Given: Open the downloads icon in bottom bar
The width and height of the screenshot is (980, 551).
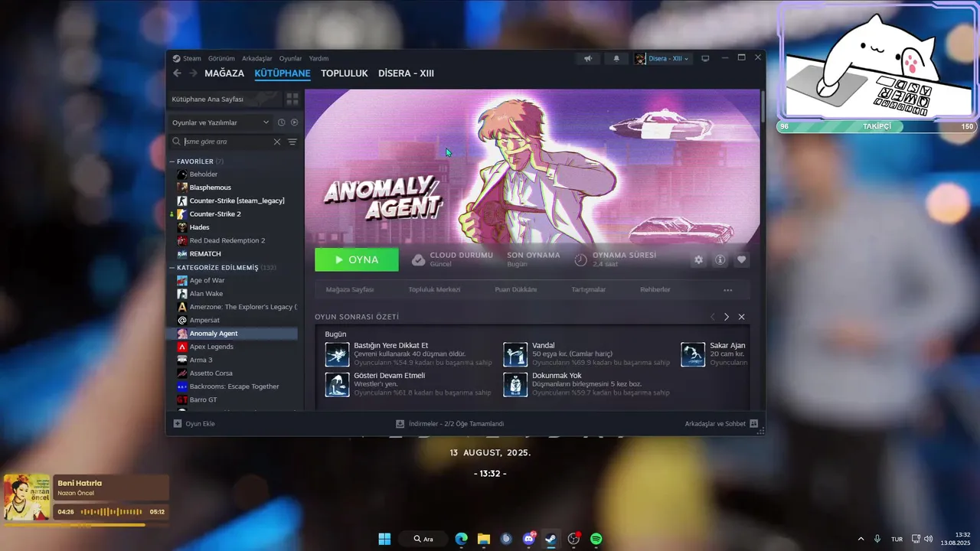Looking at the screenshot, I should click(400, 423).
